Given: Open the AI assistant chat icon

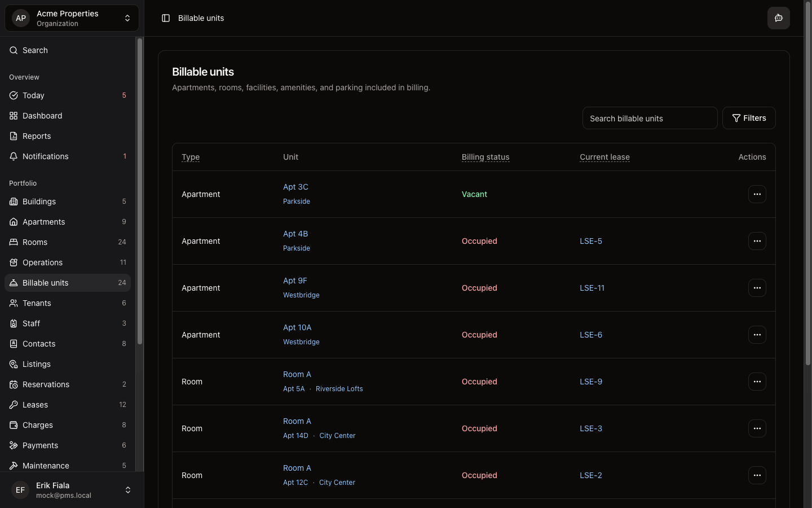Looking at the screenshot, I should pos(779,17).
